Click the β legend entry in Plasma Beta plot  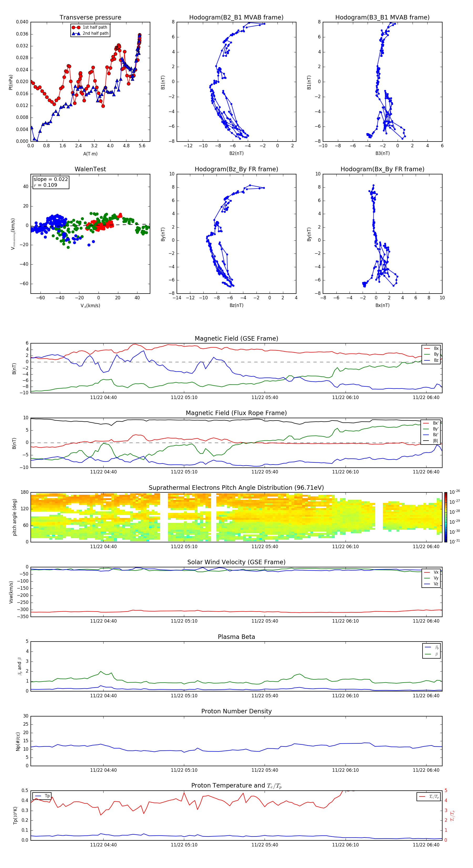click(431, 654)
